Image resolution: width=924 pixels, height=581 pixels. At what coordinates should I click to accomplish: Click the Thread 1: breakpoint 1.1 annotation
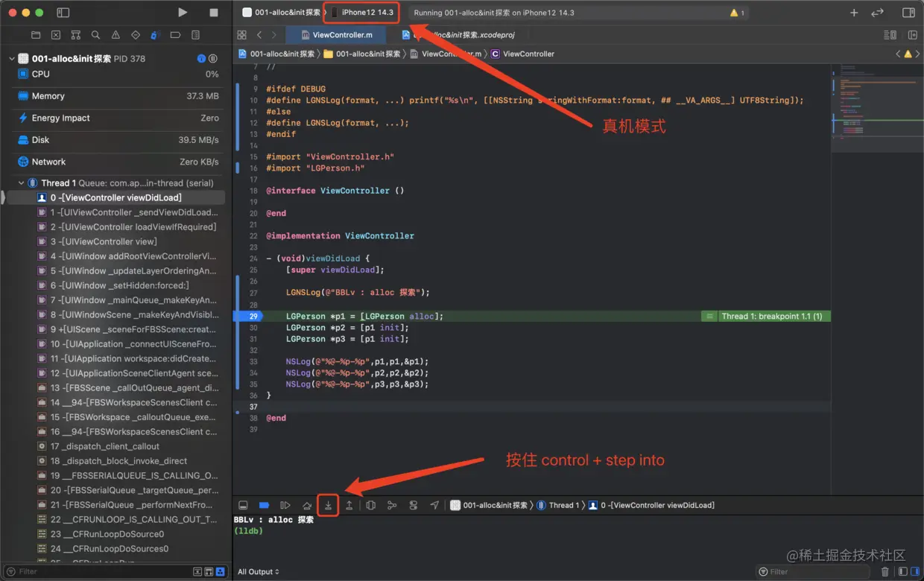click(771, 317)
